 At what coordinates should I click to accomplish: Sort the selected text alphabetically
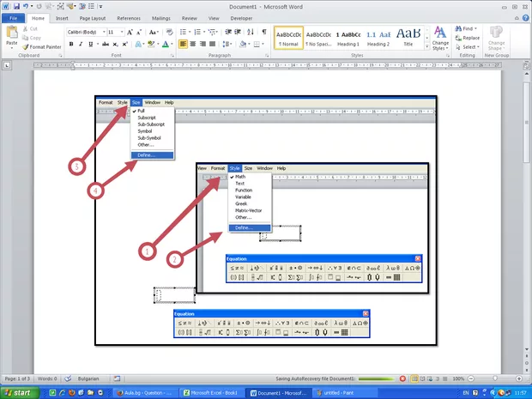(251, 32)
